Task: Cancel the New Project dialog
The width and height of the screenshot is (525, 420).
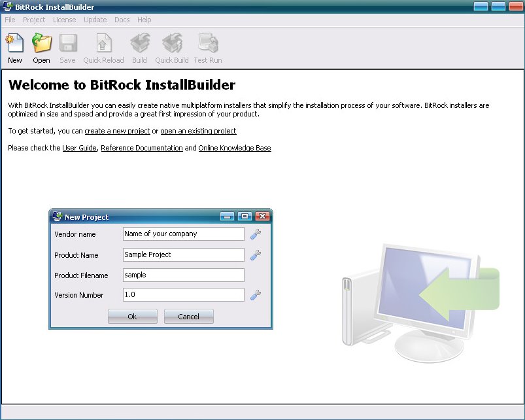Action: [189, 317]
